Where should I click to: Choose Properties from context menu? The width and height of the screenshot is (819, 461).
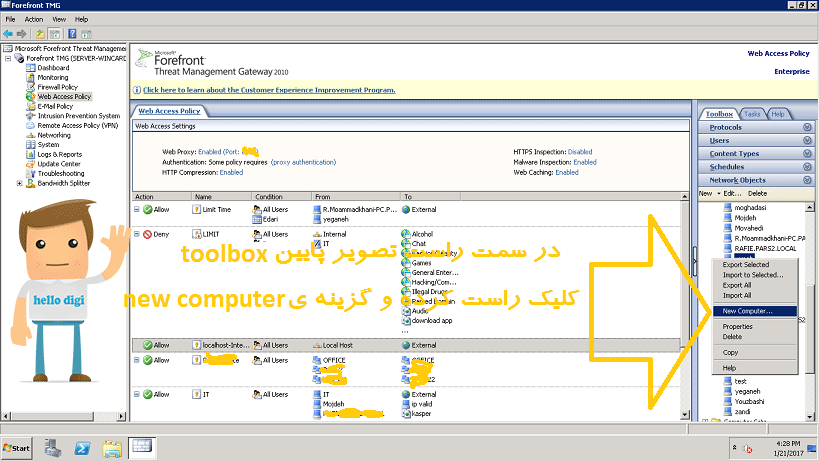click(x=755, y=327)
